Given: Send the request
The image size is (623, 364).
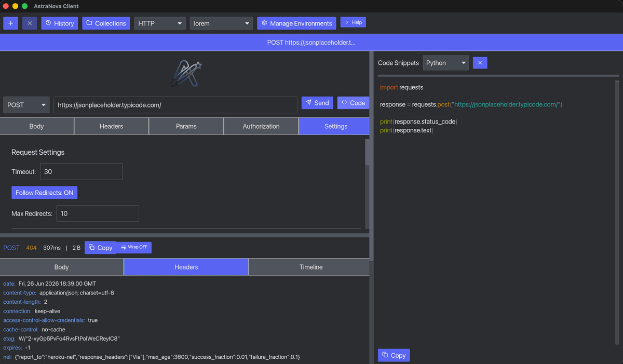Looking at the screenshot, I should pos(317,103).
